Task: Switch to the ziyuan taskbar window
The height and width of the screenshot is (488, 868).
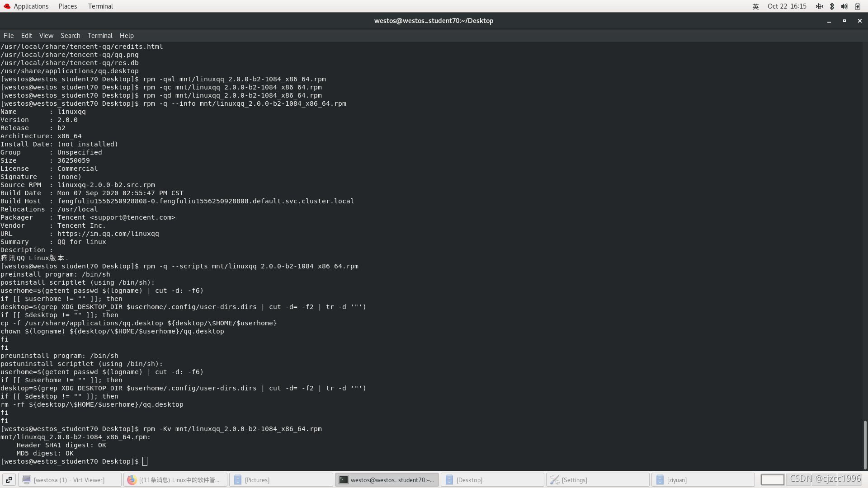Action: (703, 480)
